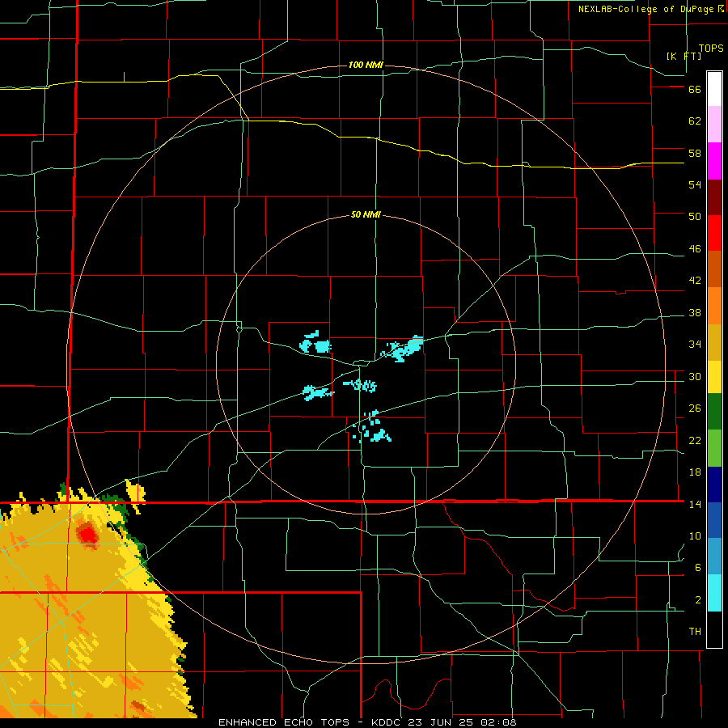
Task: Click the 100 NMI range ring label
Action: coord(366,65)
